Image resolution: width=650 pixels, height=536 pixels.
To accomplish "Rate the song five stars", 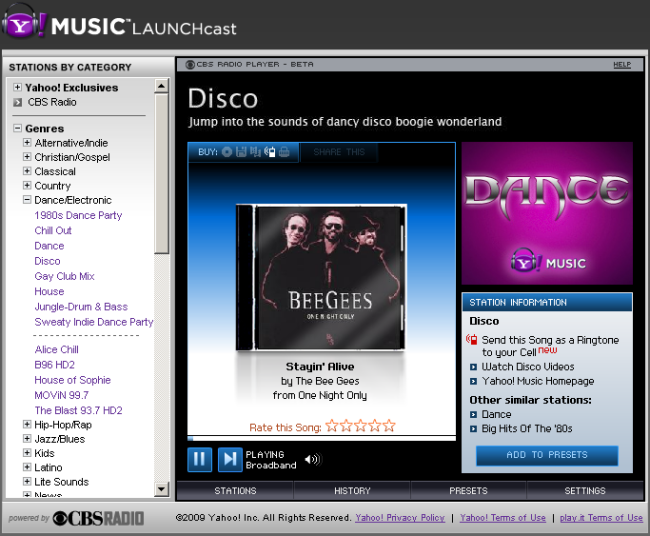I will pos(389,426).
